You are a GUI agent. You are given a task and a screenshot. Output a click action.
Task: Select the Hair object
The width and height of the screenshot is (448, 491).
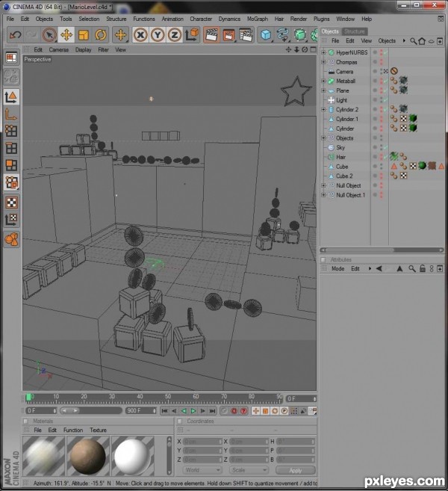[340, 157]
